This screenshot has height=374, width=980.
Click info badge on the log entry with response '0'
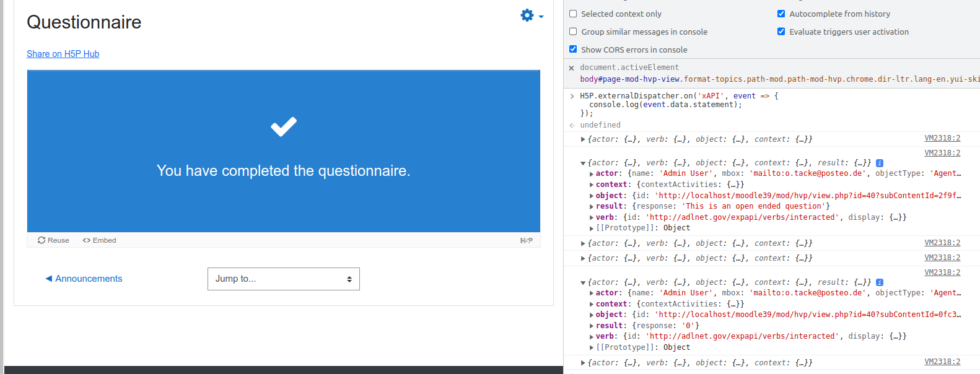click(880, 282)
